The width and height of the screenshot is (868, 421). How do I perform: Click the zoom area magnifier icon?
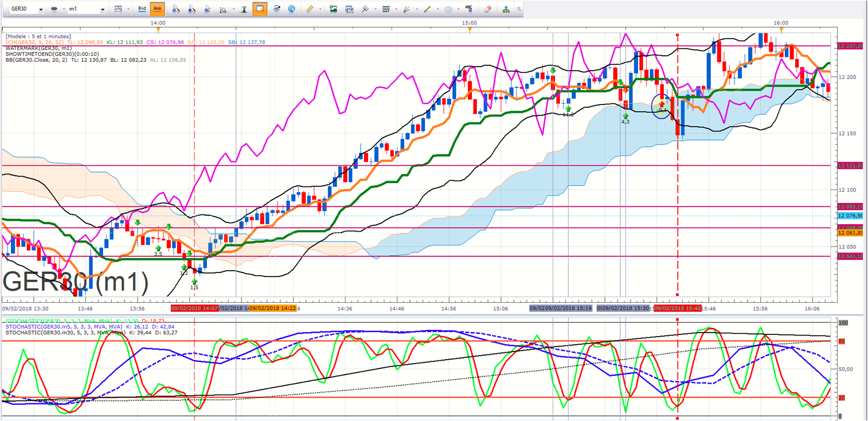(x=222, y=10)
